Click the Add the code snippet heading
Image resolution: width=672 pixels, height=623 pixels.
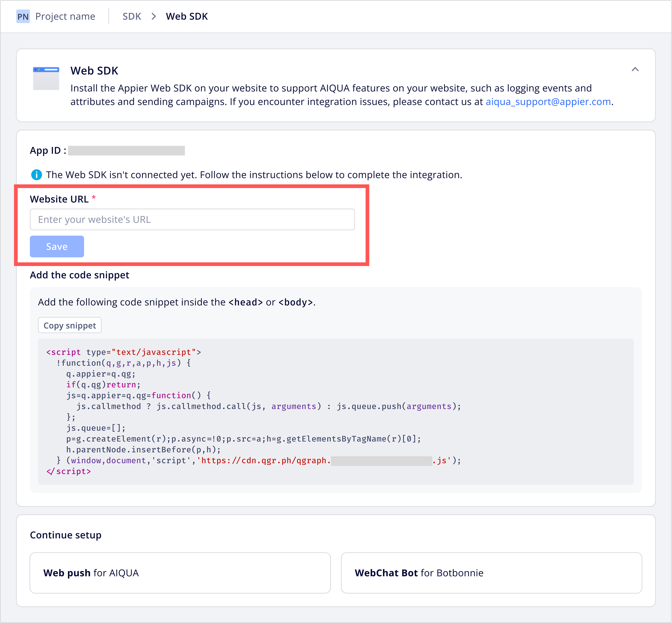click(x=79, y=275)
